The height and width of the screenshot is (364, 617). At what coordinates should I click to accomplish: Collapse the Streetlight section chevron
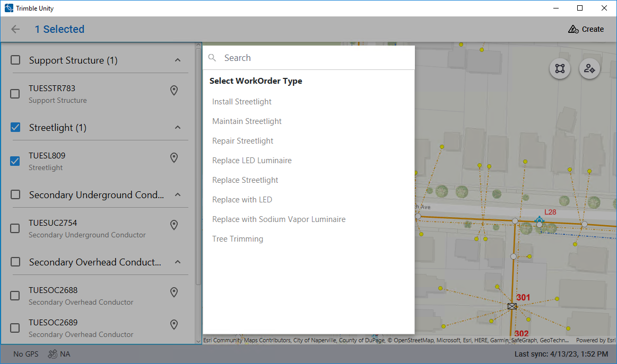tap(178, 128)
